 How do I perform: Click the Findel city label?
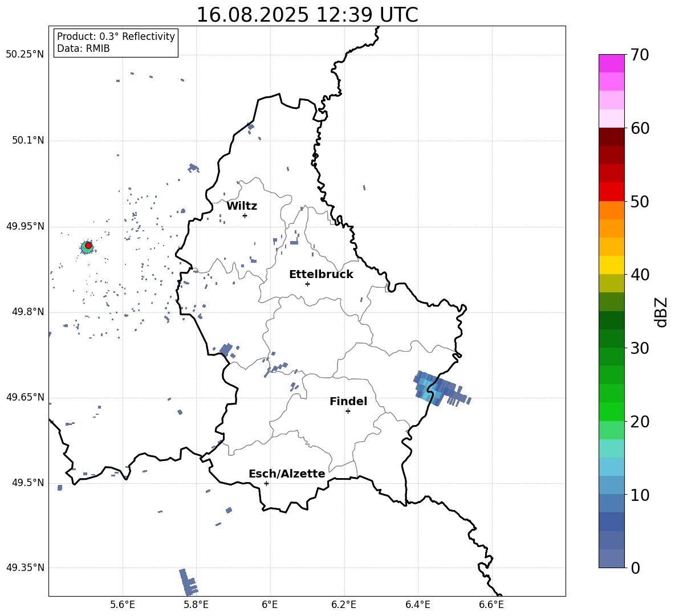click(348, 401)
